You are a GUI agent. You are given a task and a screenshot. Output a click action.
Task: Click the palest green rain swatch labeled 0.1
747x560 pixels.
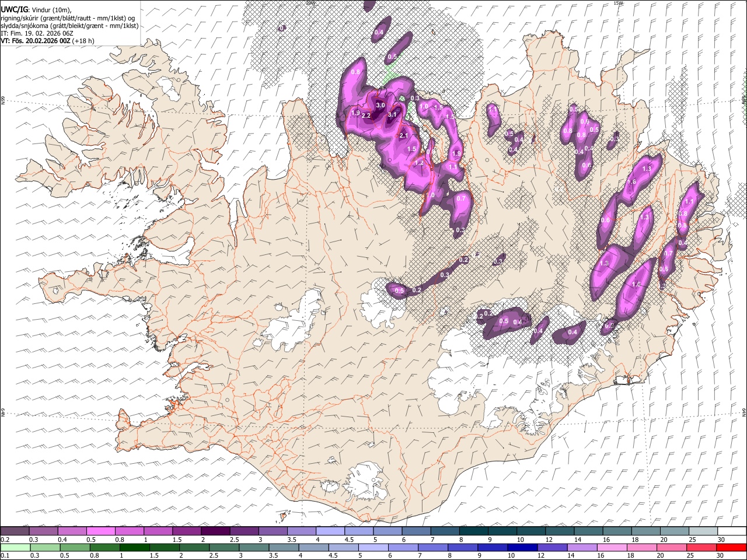(x=16, y=547)
